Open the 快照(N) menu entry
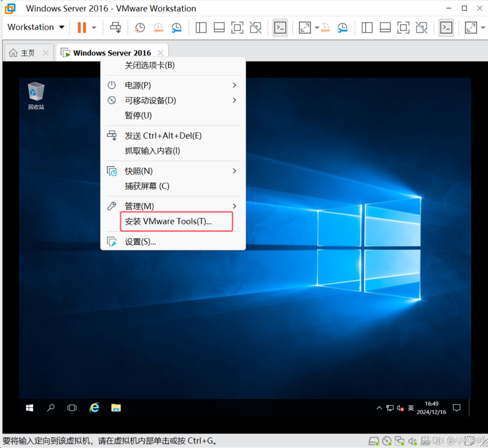This screenshot has height=448, width=488. (173, 171)
